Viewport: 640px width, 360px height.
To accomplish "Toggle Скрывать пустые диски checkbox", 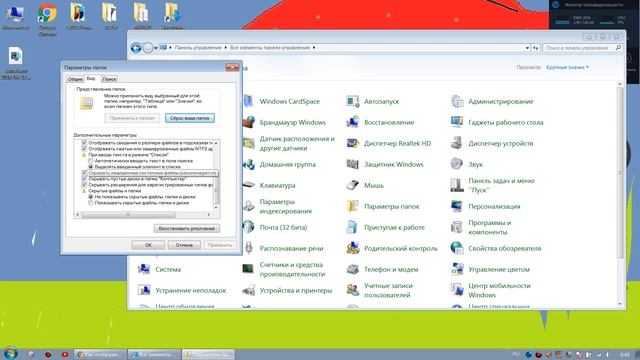I will [x=84, y=179].
